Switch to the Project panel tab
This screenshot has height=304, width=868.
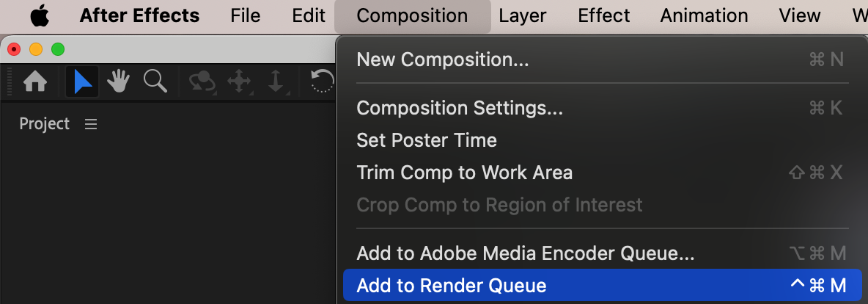[44, 124]
